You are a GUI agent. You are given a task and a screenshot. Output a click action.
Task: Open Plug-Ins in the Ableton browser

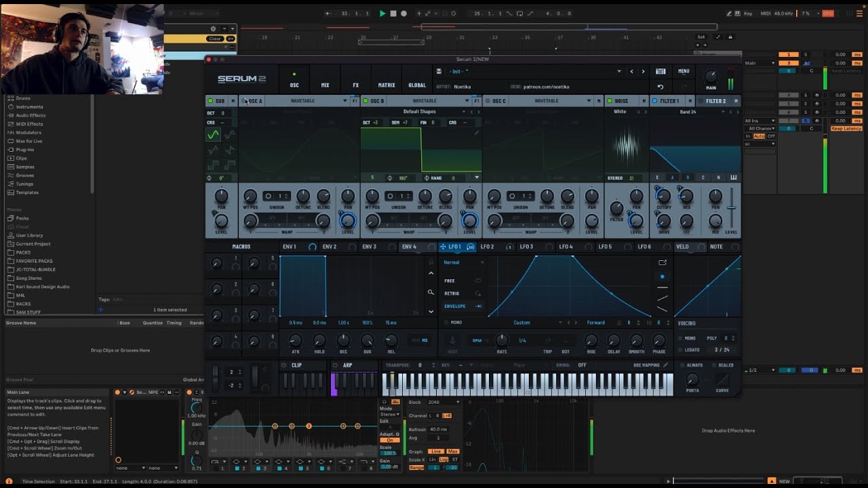coord(25,150)
